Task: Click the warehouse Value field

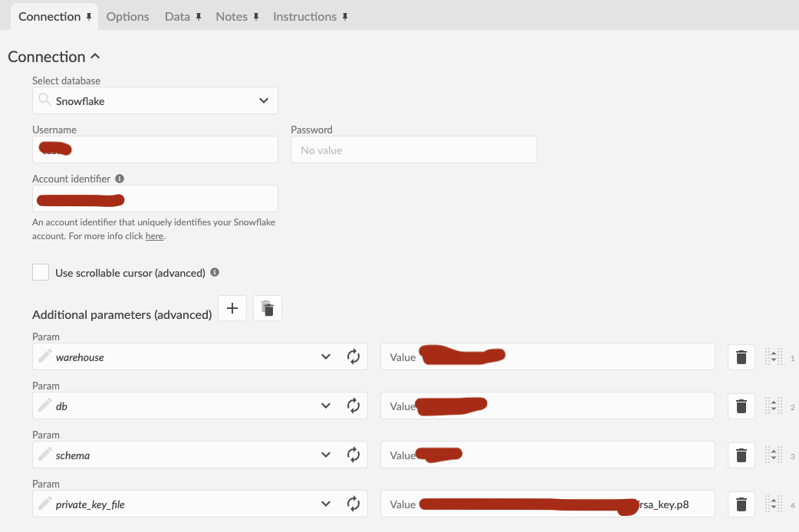Action: (547, 356)
